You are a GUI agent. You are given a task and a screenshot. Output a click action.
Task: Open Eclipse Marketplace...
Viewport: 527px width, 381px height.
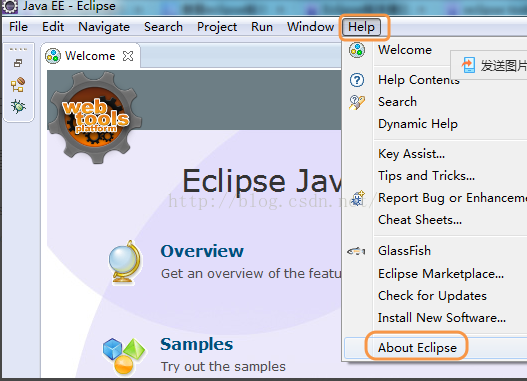(441, 274)
